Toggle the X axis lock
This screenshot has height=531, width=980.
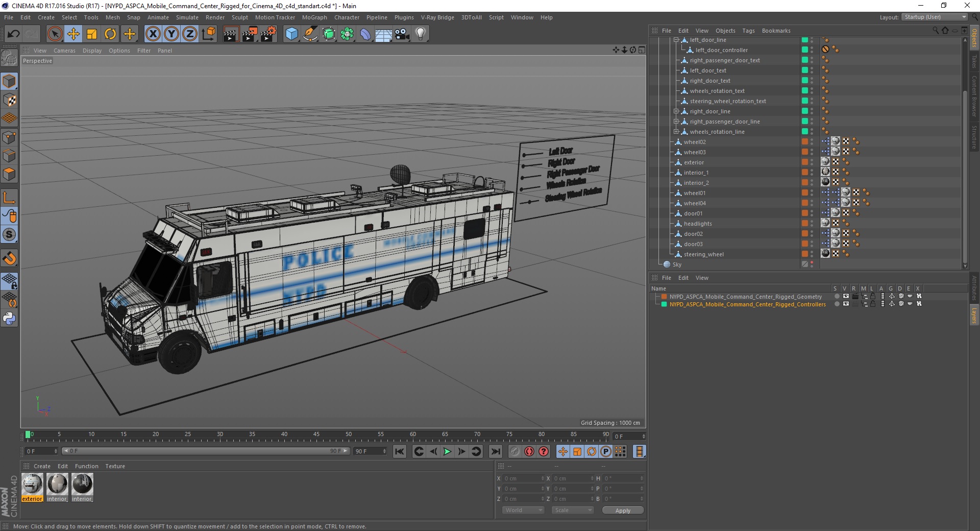[x=153, y=34]
